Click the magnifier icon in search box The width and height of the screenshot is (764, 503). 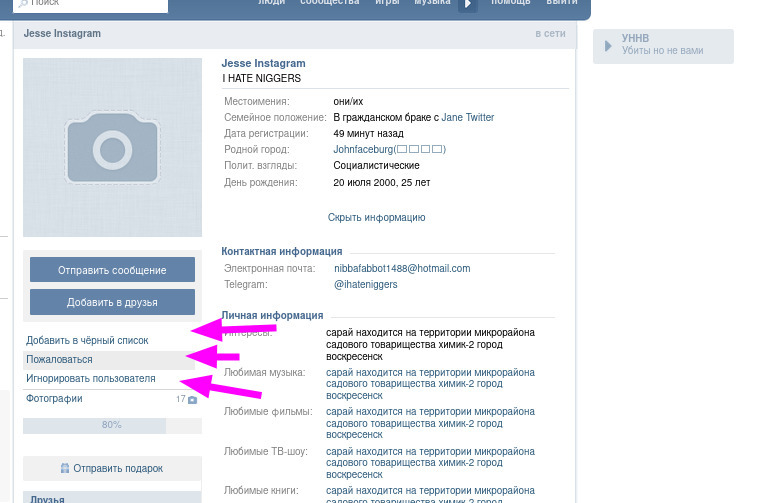tap(22, 3)
